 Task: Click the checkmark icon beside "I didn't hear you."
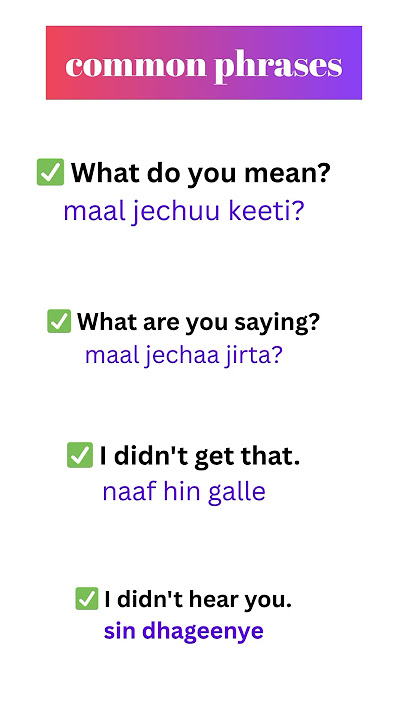point(87,599)
